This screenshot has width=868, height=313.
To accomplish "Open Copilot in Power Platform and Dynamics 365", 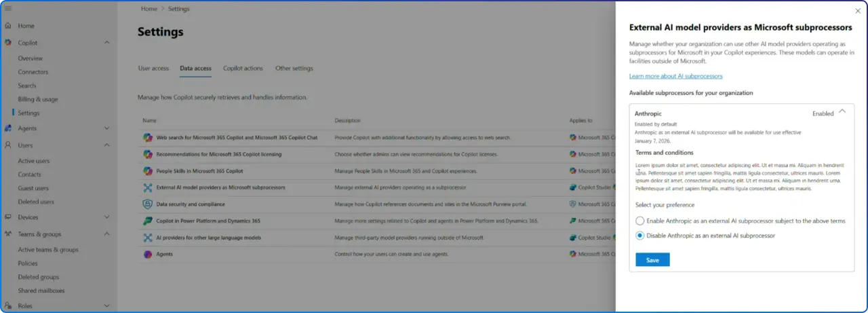I will 208,221.
